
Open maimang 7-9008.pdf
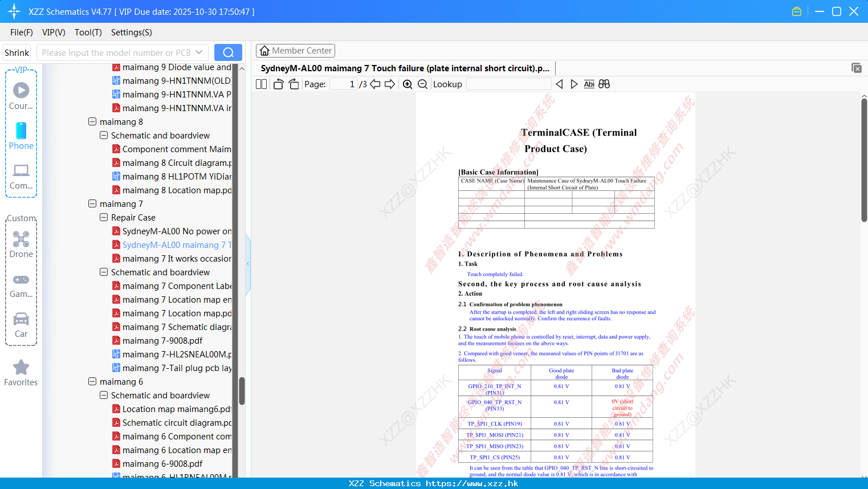(x=158, y=341)
